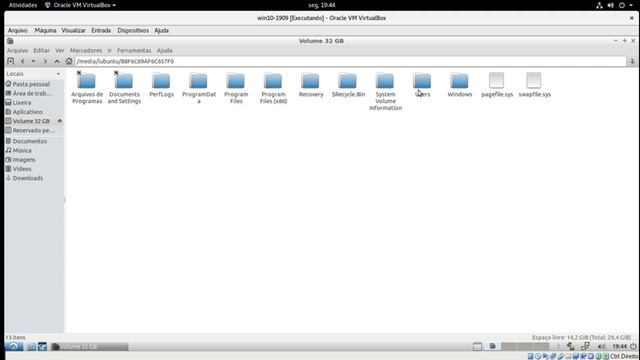Open the Oracle VM VirtualBox app menu
The width and height of the screenshot is (640, 360).
[80, 5]
